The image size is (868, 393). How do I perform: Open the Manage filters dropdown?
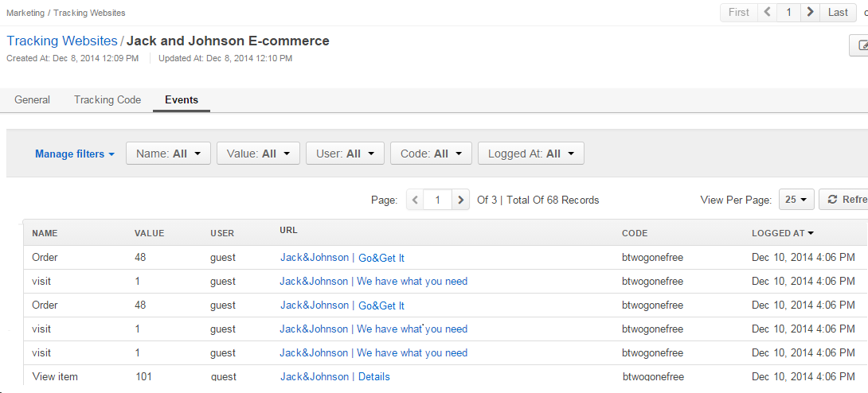[75, 154]
